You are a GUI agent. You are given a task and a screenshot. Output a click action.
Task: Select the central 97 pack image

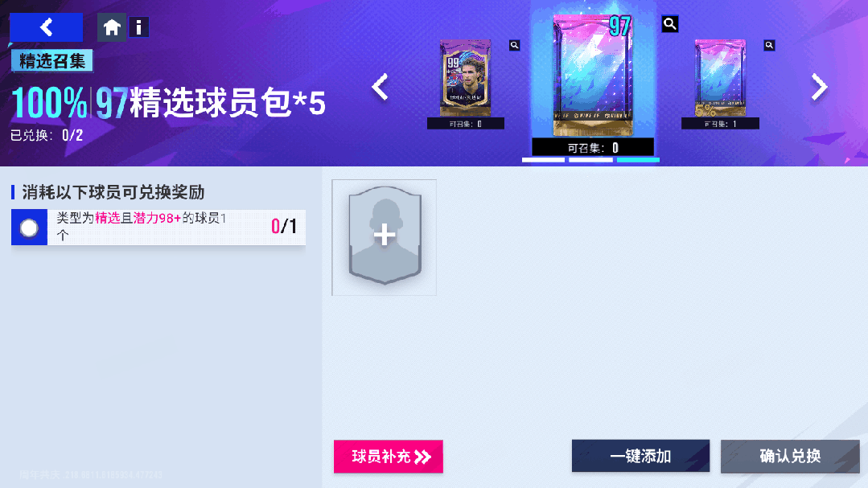coord(593,76)
